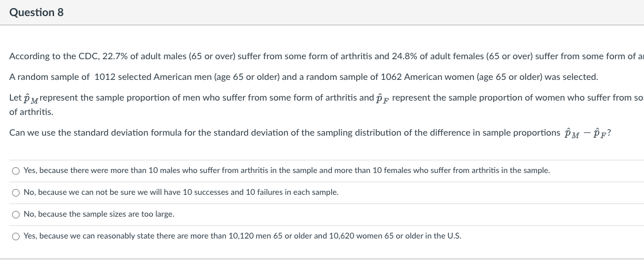This screenshot has height=273, width=644.
Task: Click the 'Question 8' heading
Action: point(36,12)
